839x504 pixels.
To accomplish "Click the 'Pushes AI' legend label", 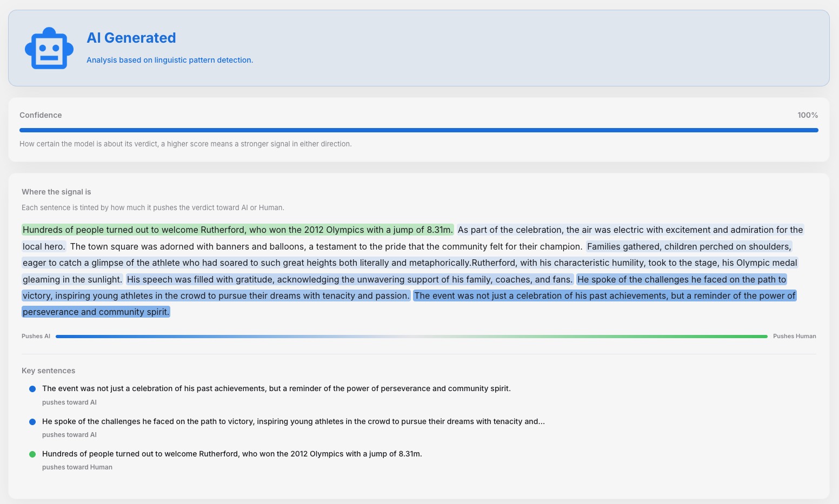I will click(36, 336).
